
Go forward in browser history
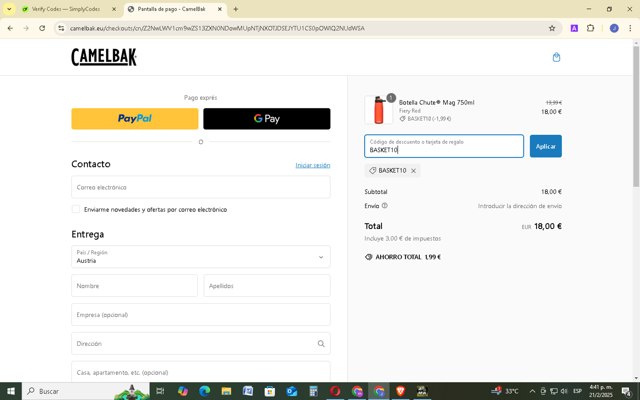pos(26,28)
